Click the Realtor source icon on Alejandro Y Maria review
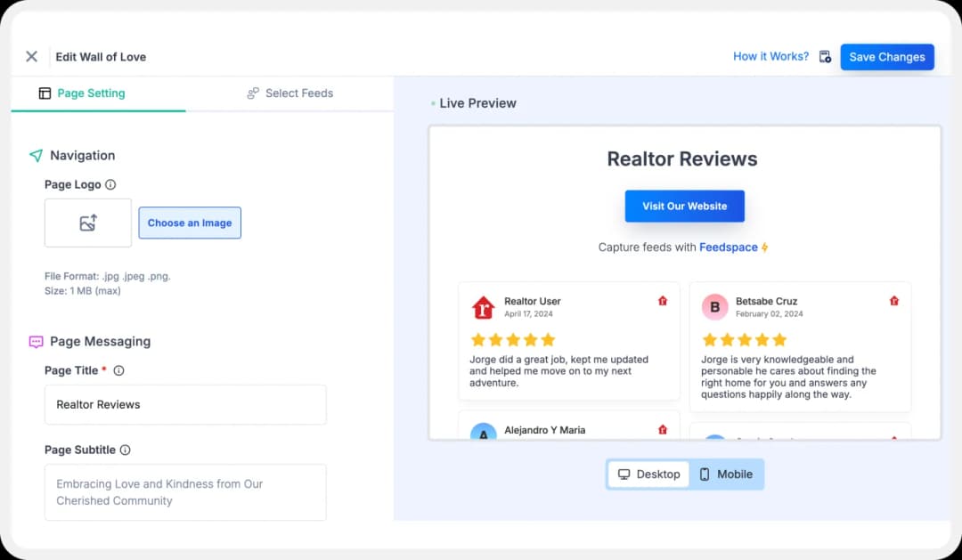This screenshot has width=962, height=560. pyautogui.click(x=662, y=430)
